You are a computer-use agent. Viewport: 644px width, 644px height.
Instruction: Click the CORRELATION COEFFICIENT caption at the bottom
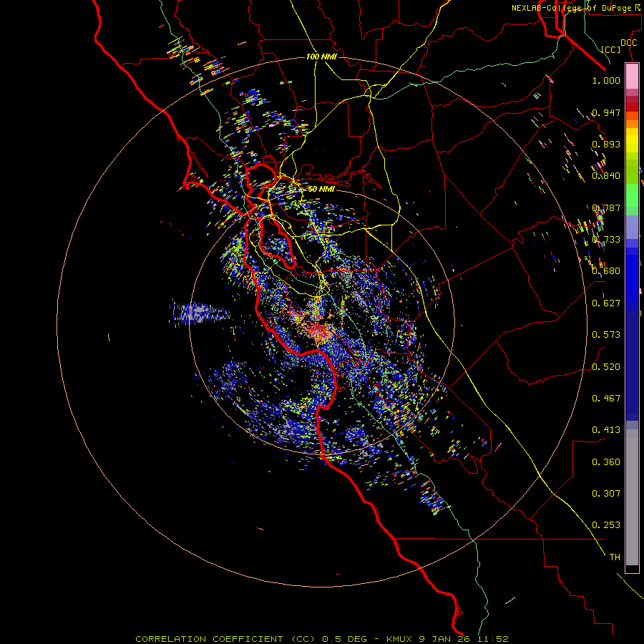[322, 639]
